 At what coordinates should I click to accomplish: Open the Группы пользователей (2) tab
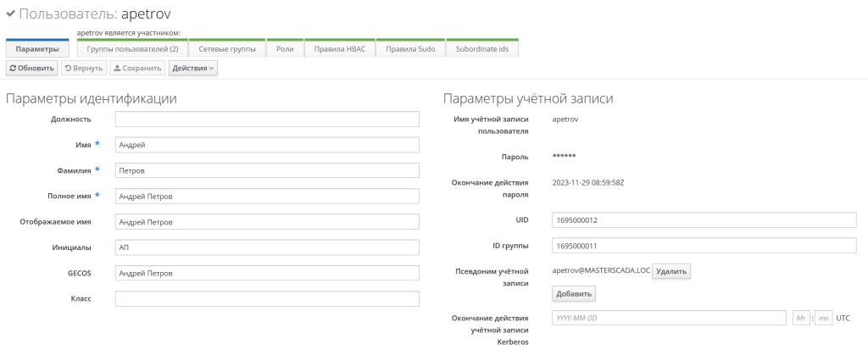pyautogui.click(x=132, y=49)
